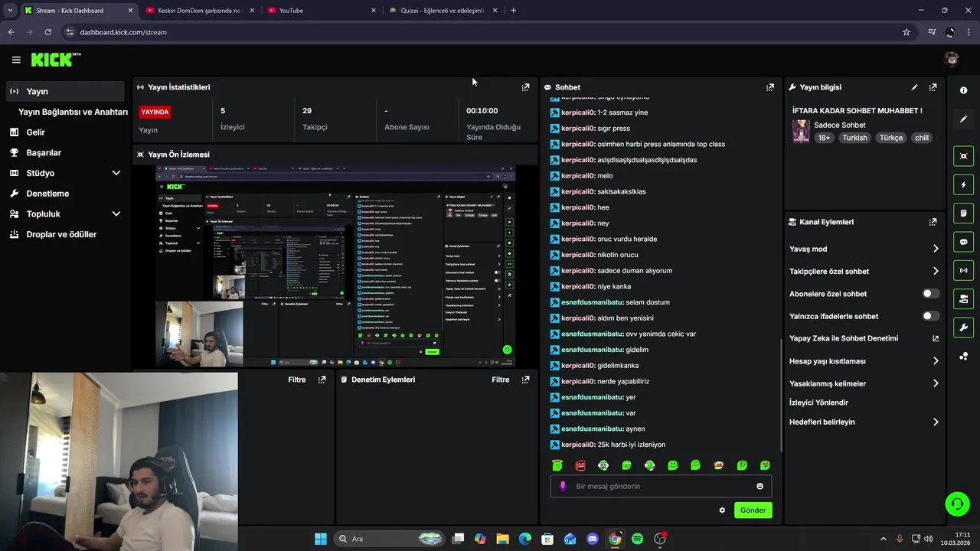
Task: Switch to the Keskin DomDom browser tab
Action: 199,11
